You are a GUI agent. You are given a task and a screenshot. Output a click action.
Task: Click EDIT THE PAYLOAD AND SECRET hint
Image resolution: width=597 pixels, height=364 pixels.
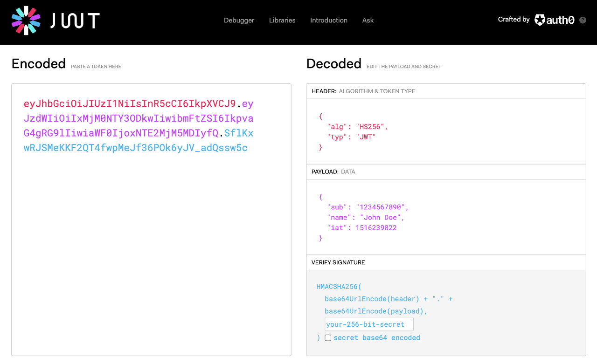[404, 67]
